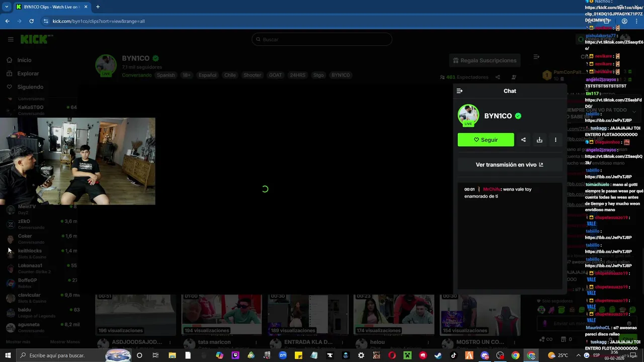Viewport: 644px width, 362px height.
Task: Open the three-dot more options menu
Action: click(x=555, y=140)
